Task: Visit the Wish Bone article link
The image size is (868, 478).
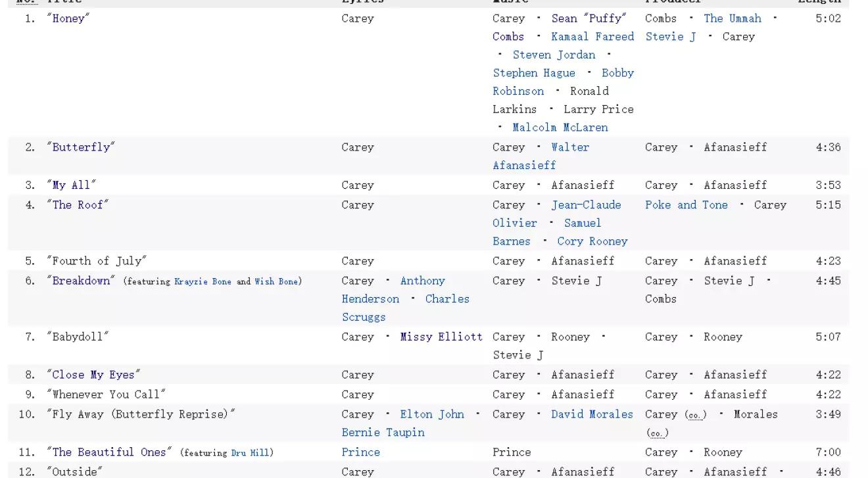Action: [x=276, y=281]
